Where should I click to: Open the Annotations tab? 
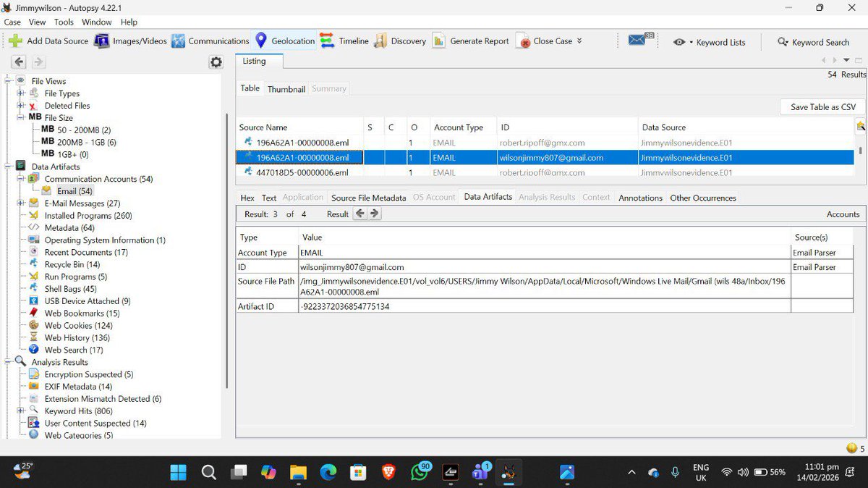coord(640,198)
